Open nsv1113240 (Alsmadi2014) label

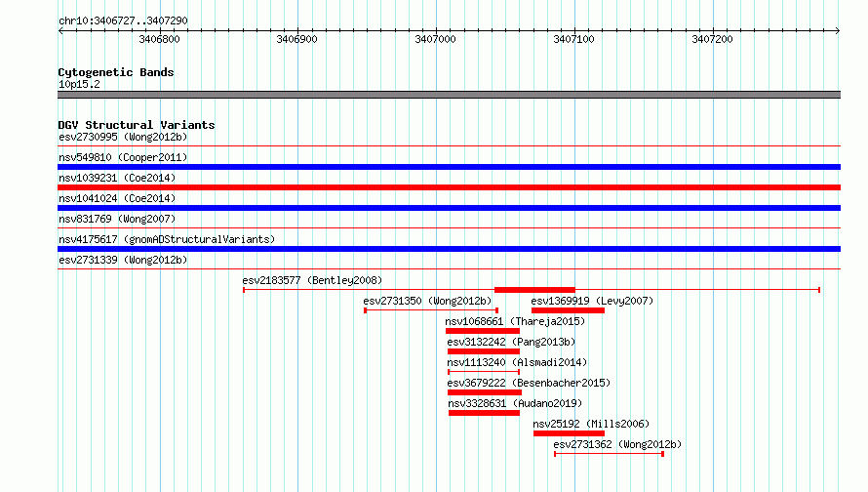[517, 362]
